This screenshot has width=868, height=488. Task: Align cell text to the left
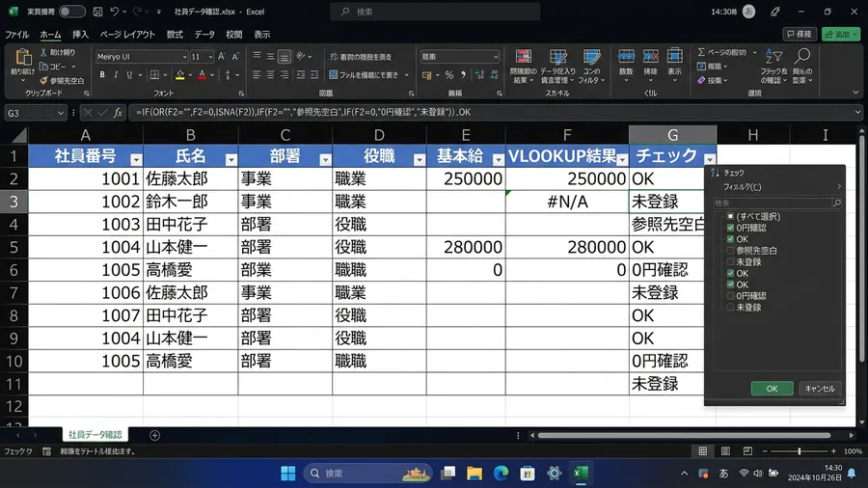point(257,74)
